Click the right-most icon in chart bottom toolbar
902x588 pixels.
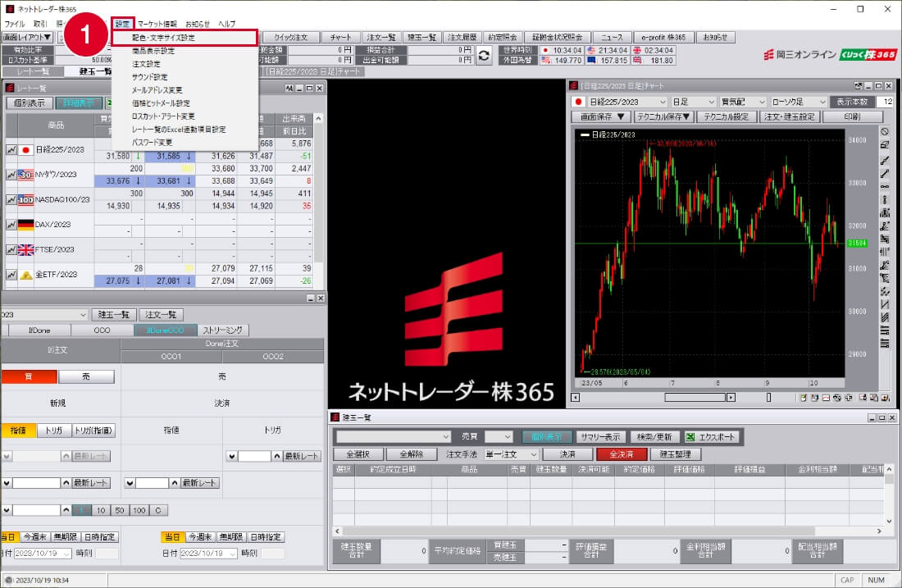coord(886,398)
